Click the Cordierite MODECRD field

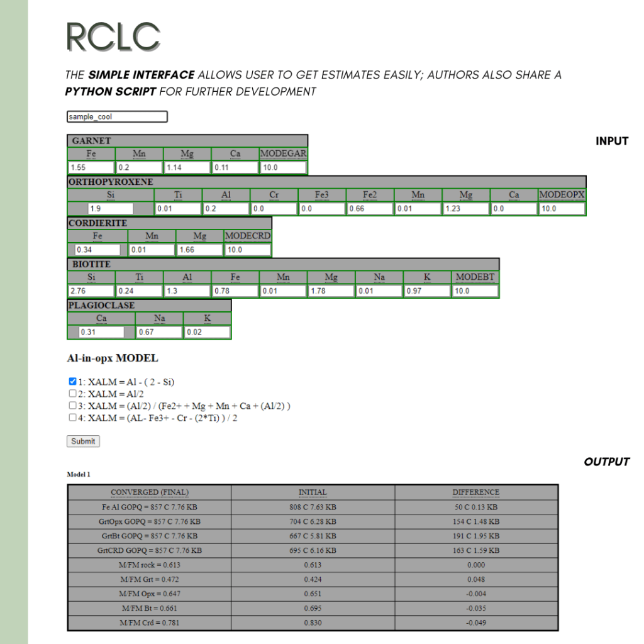coord(248,250)
